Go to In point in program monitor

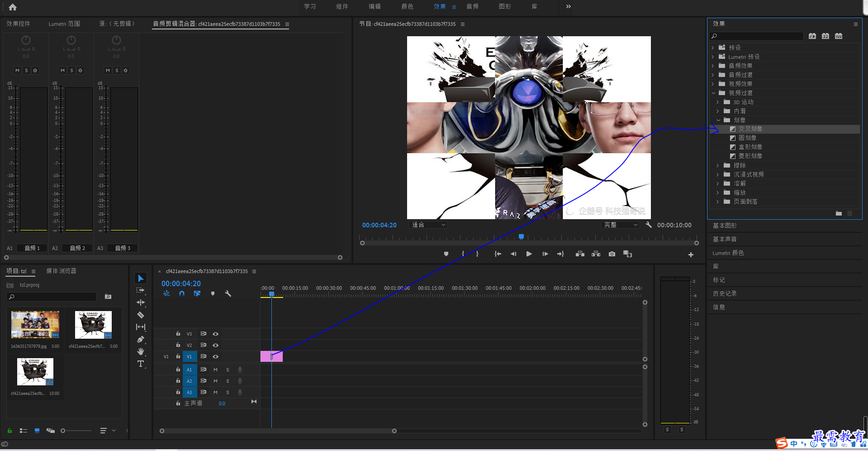(x=498, y=254)
